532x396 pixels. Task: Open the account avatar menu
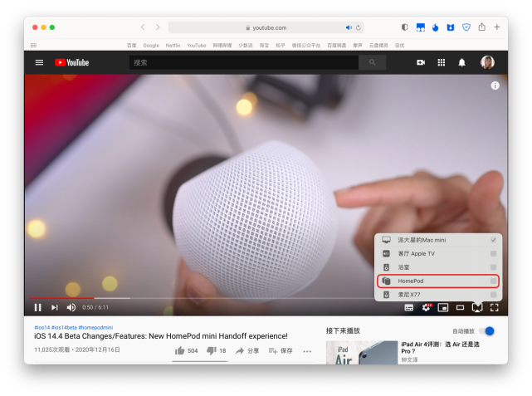click(x=487, y=62)
